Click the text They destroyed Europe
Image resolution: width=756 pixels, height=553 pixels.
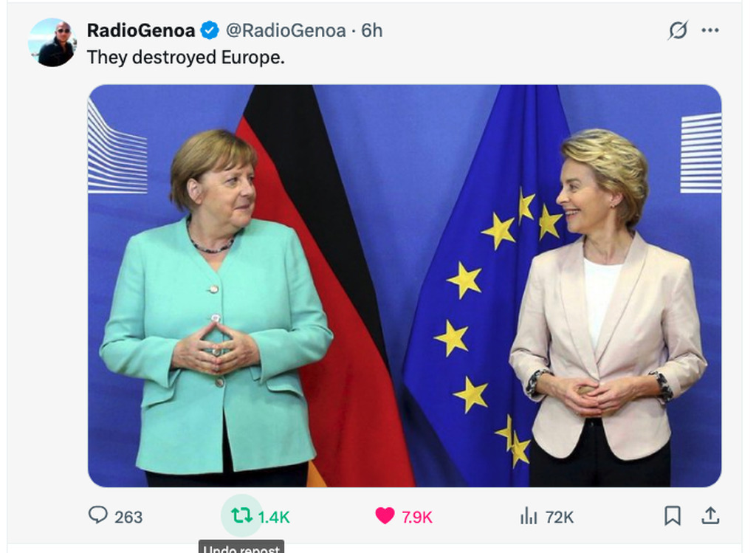(185, 58)
